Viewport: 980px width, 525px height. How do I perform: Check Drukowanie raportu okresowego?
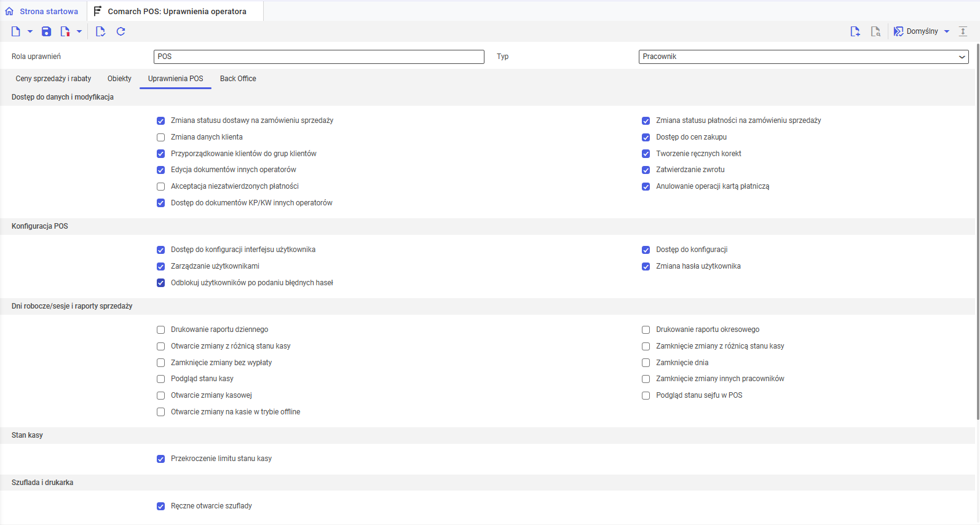tap(646, 330)
